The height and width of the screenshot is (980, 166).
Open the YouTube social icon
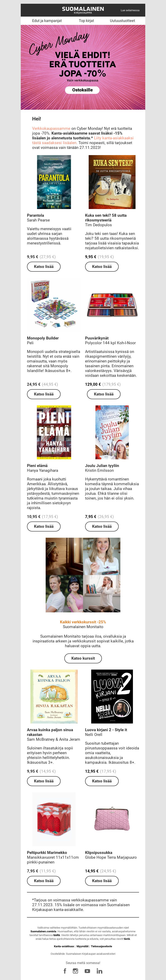[87, 971]
